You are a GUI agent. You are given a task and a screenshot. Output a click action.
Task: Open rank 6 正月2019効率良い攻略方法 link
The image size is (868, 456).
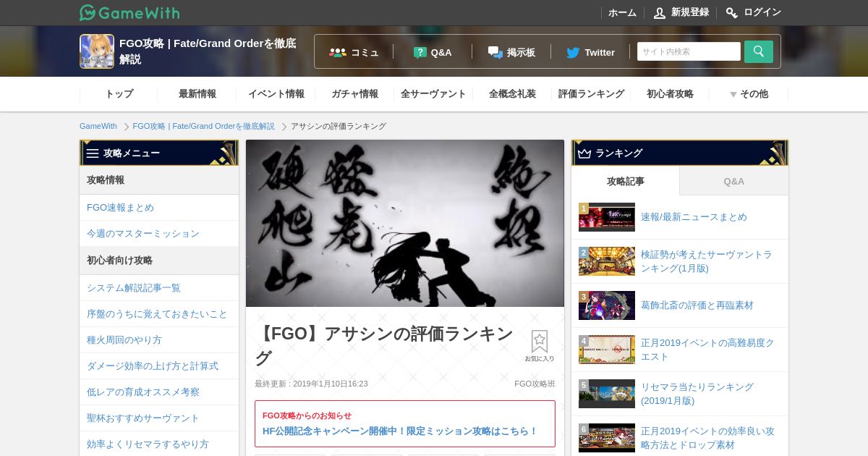[x=707, y=438]
